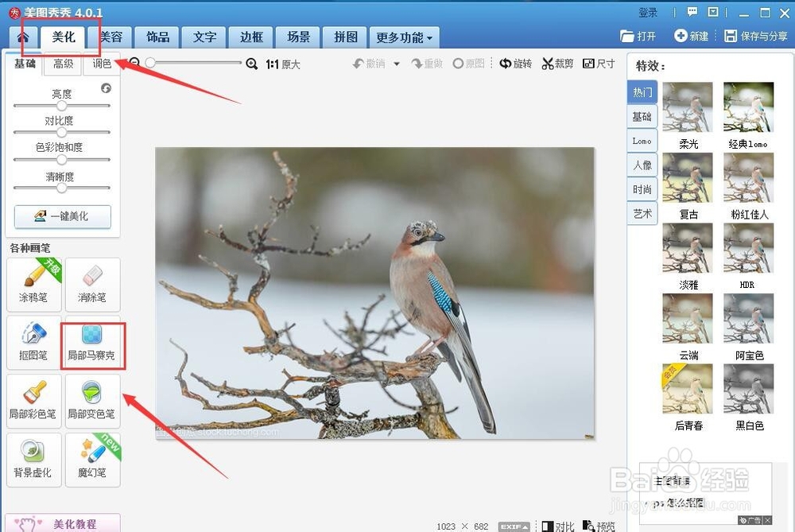Select the Lomo effects category
The height and width of the screenshot is (532, 795).
coord(642,141)
